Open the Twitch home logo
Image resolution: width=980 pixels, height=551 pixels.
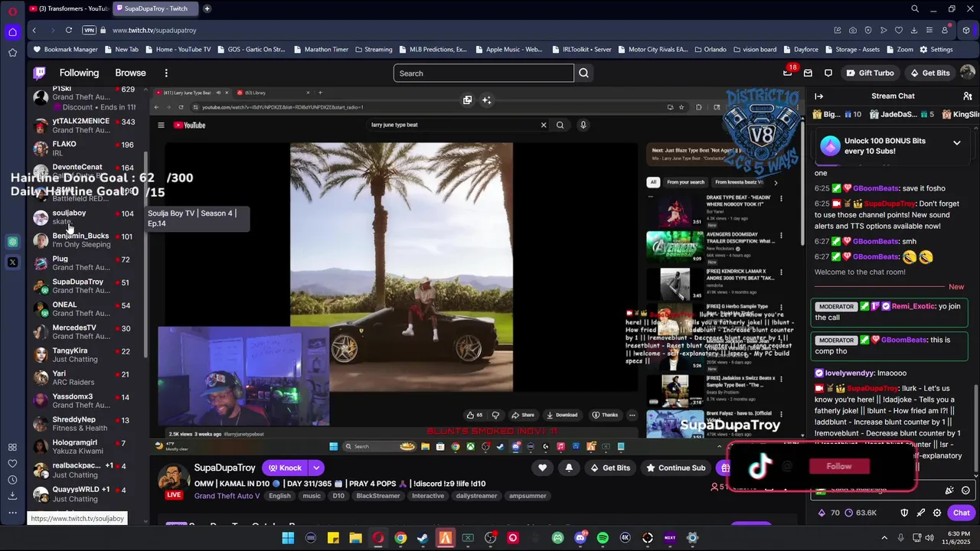(39, 73)
